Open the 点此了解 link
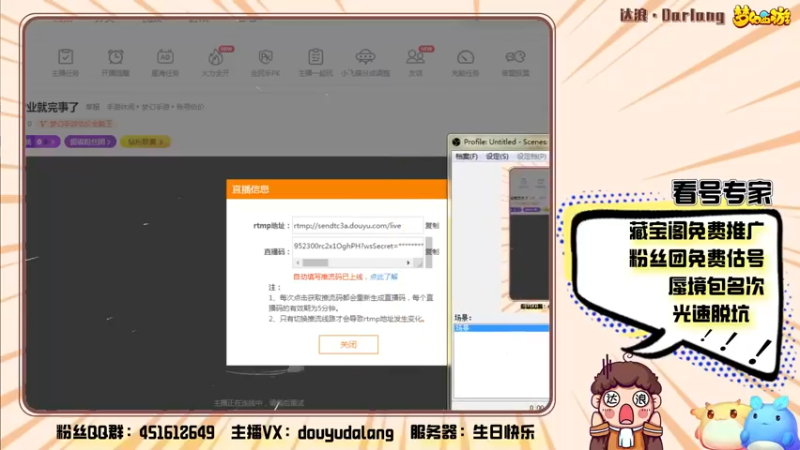This screenshot has height=450, width=800. coord(384,277)
